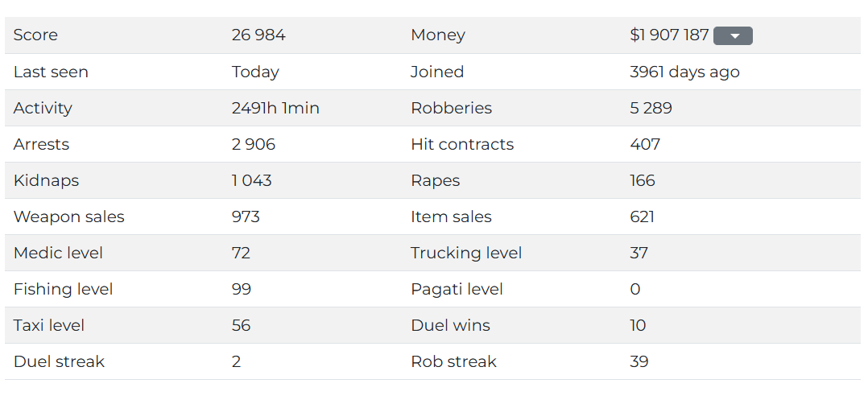The image size is (868, 400).
Task: Click the Pagati level label
Action: point(457,290)
